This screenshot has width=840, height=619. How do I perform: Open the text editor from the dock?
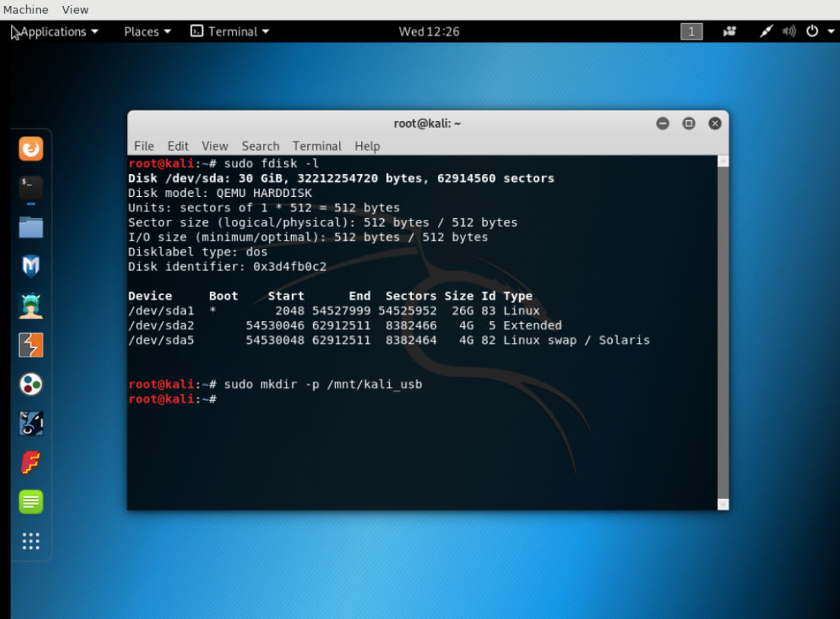(30, 502)
